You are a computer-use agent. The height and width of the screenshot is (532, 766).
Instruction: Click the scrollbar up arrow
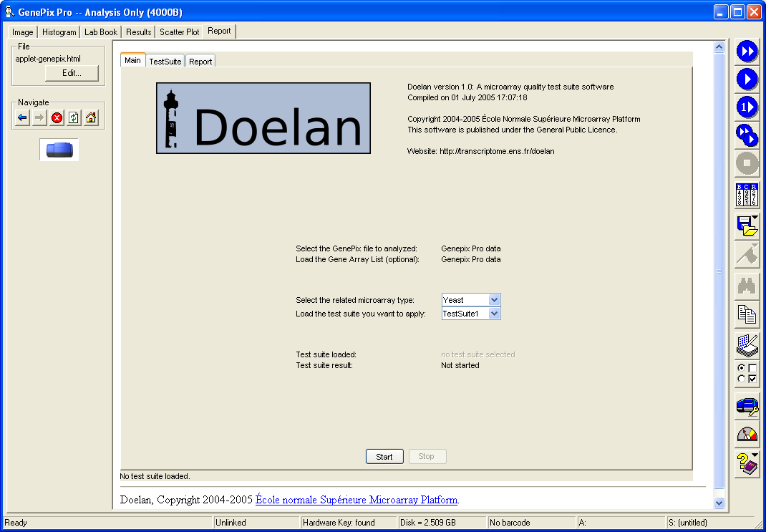719,47
